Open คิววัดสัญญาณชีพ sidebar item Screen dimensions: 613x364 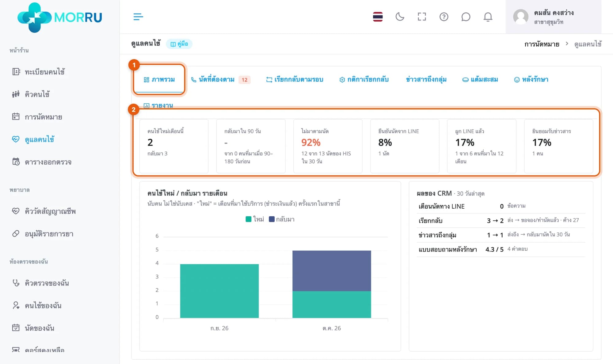(x=44, y=211)
